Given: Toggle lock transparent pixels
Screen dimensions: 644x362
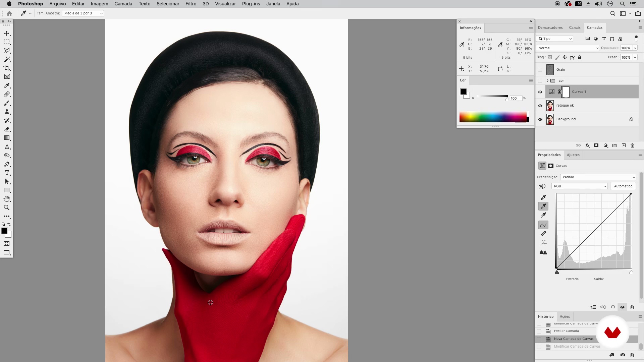Looking at the screenshot, I should 550,57.
